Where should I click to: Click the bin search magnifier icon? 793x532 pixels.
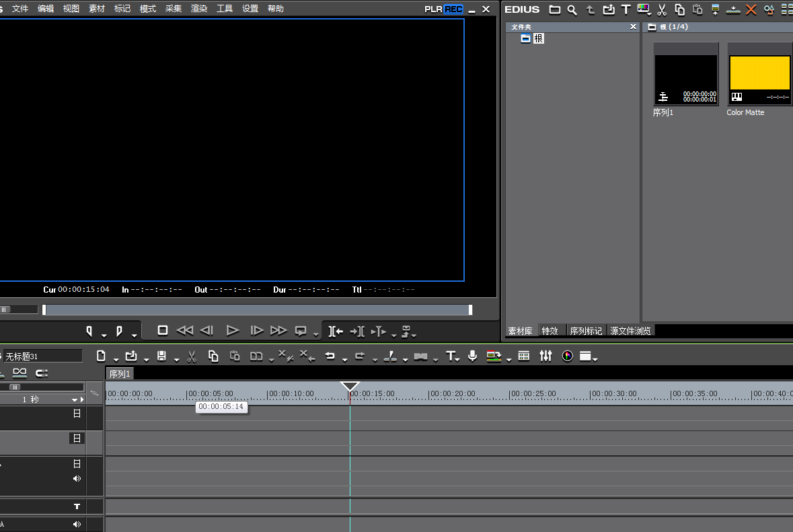pos(572,9)
